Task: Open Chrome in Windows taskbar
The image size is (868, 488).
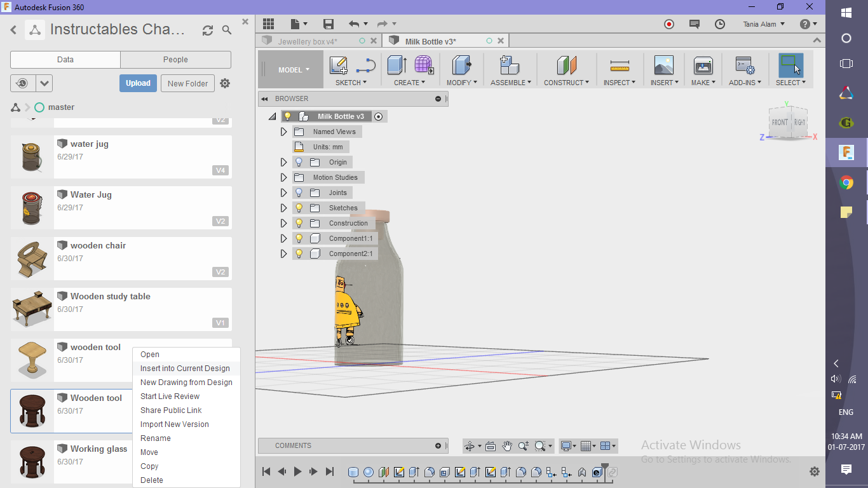Action: 846,183
